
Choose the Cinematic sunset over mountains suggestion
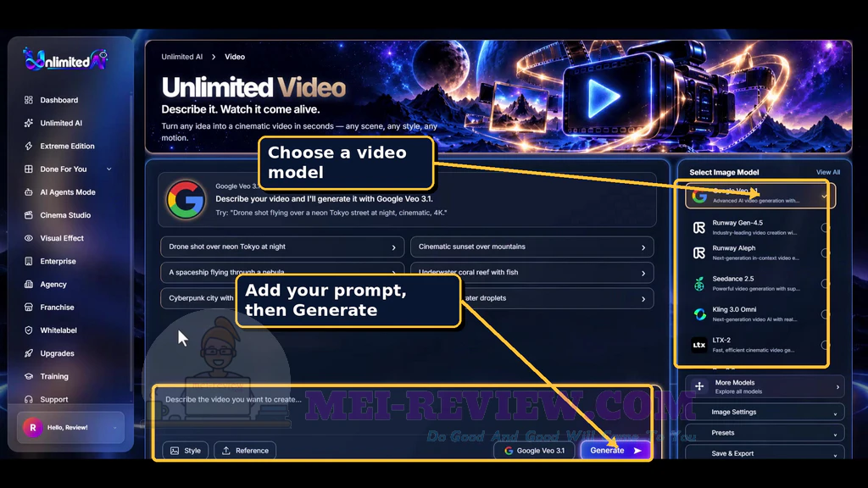(x=532, y=247)
